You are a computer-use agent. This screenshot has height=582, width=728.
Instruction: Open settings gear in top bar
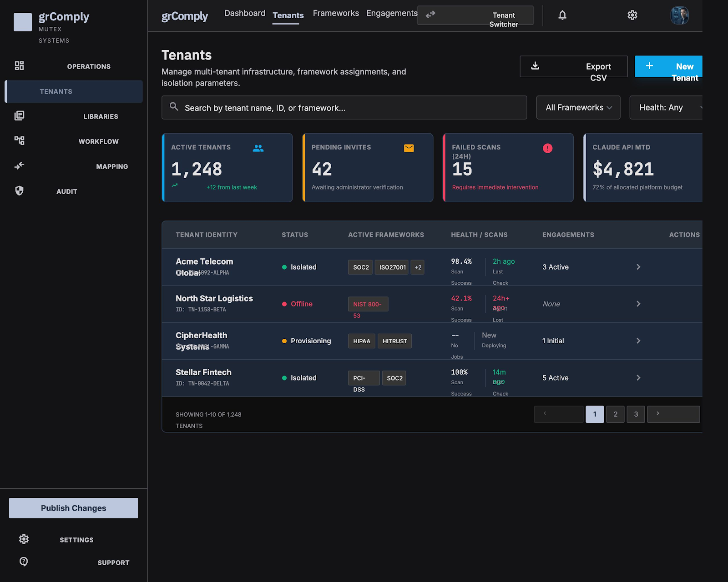pos(632,15)
